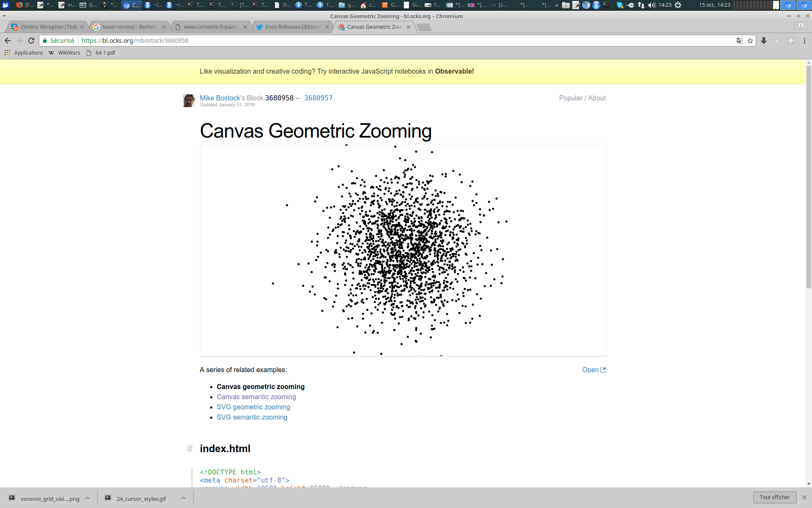Click the download arrow extension icon
The image size is (812, 508).
point(764,41)
